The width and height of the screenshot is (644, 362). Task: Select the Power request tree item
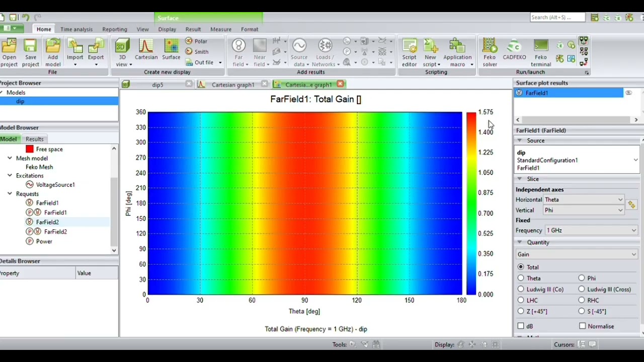click(44, 241)
